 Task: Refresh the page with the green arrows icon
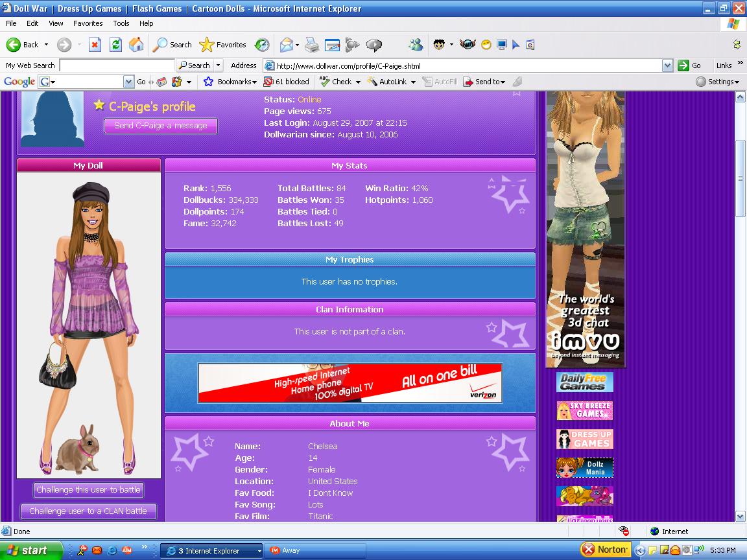click(x=115, y=45)
